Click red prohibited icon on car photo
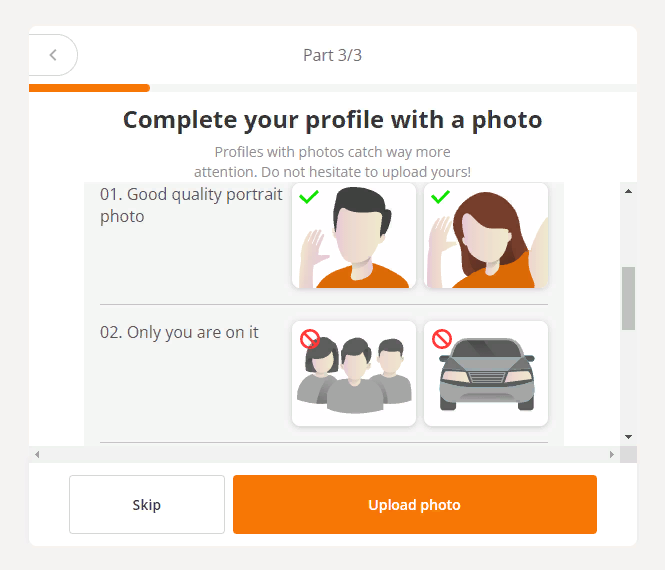 tap(442, 339)
